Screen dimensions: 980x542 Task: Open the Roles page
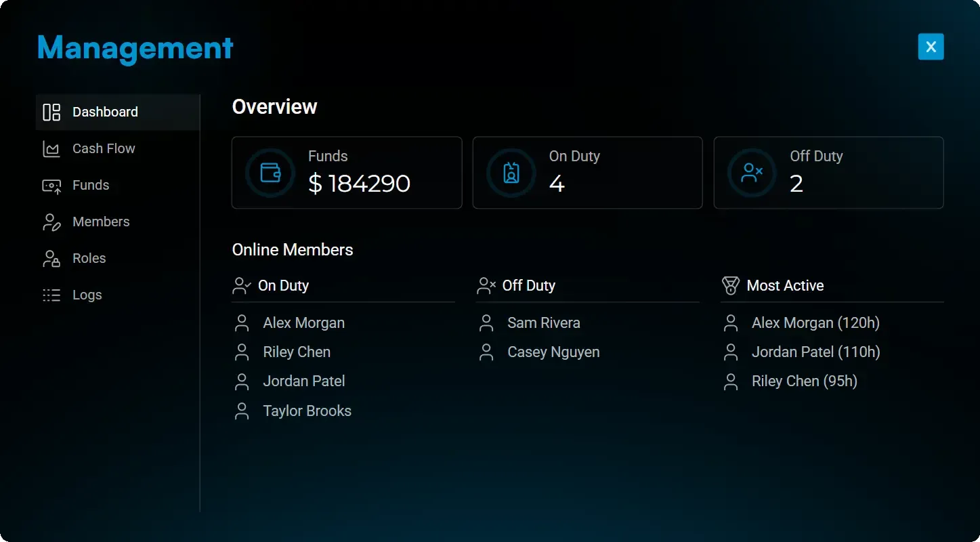pos(89,259)
